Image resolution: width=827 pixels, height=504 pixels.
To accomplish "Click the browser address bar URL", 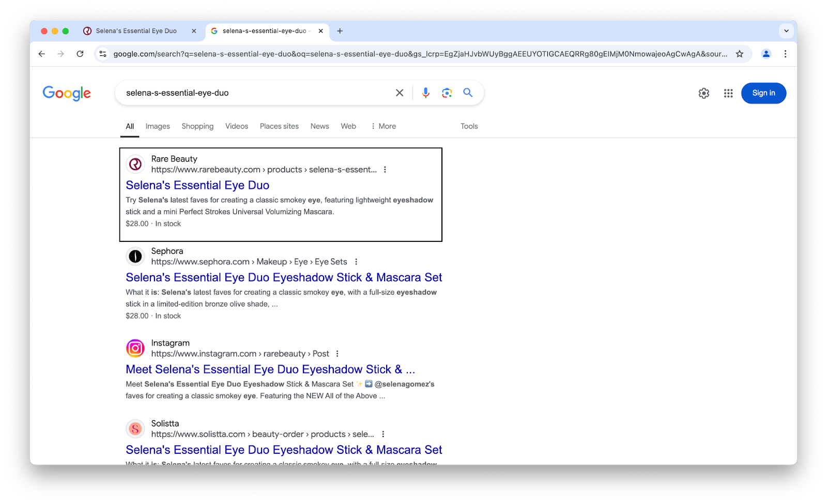I will tap(420, 54).
